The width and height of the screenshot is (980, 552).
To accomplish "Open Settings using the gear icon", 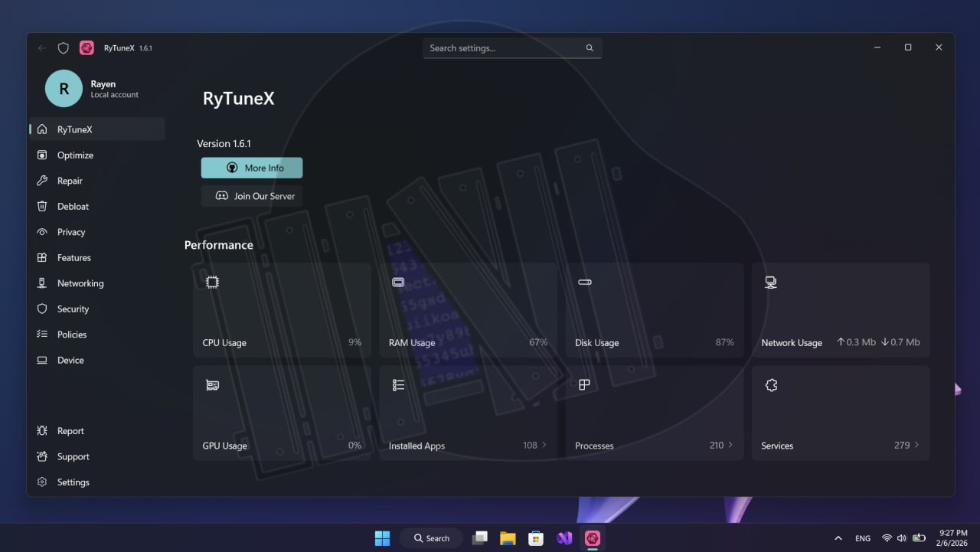I will [x=42, y=482].
